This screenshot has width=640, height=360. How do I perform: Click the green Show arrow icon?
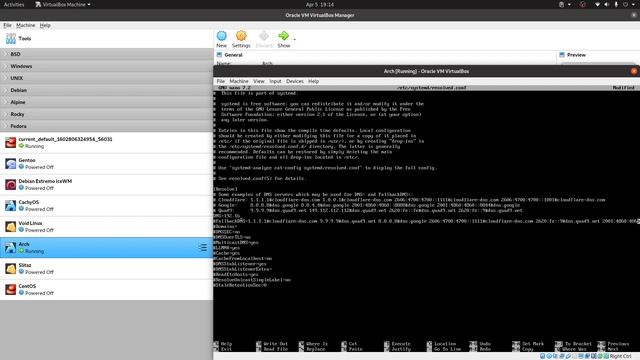click(283, 36)
